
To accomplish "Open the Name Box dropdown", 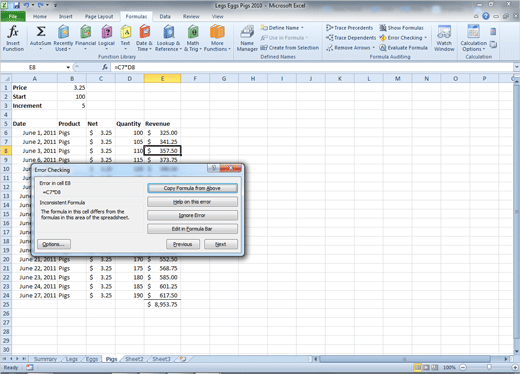I will pos(68,67).
